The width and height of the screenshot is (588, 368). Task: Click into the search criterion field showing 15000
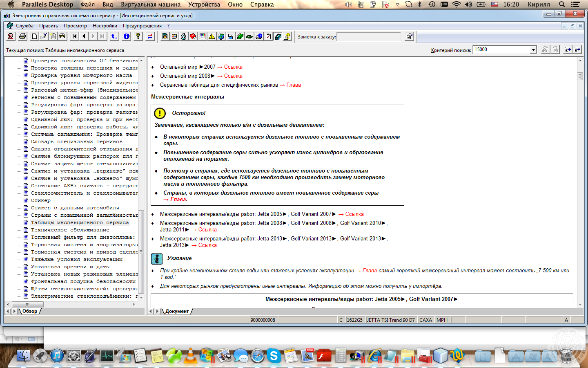tap(501, 50)
